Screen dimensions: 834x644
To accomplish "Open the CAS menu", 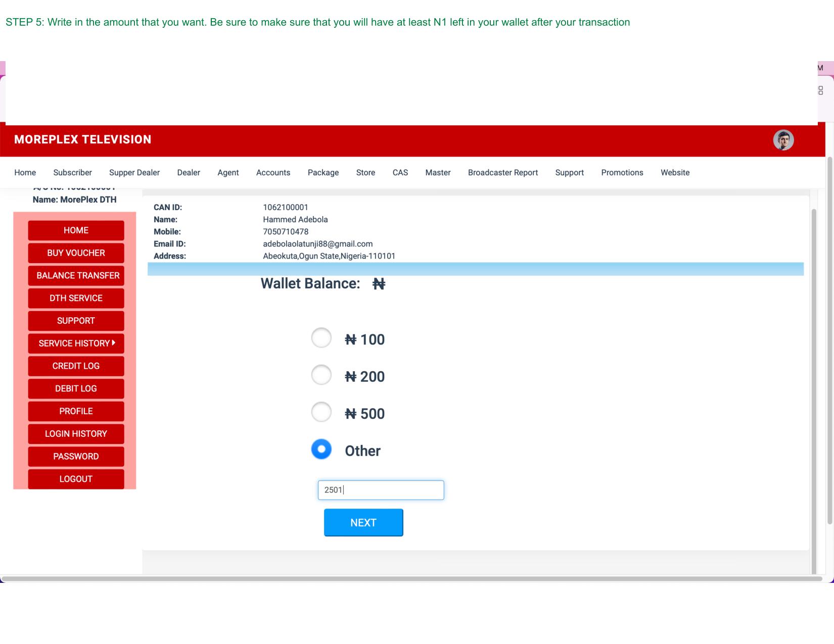I will tap(400, 172).
